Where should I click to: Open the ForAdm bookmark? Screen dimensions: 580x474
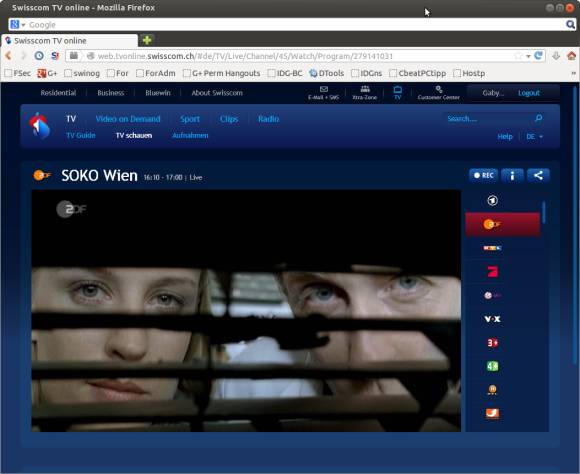(x=156, y=73)
